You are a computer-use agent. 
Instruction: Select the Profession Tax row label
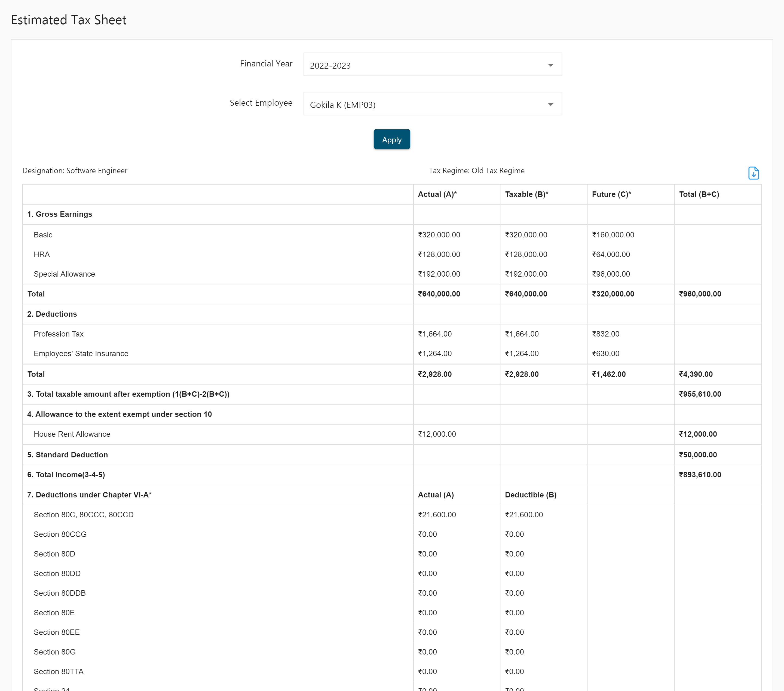tap(59, 334)
